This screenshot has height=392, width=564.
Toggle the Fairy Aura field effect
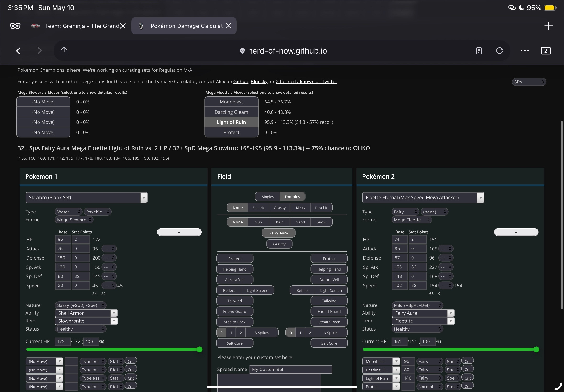[279, 233]
